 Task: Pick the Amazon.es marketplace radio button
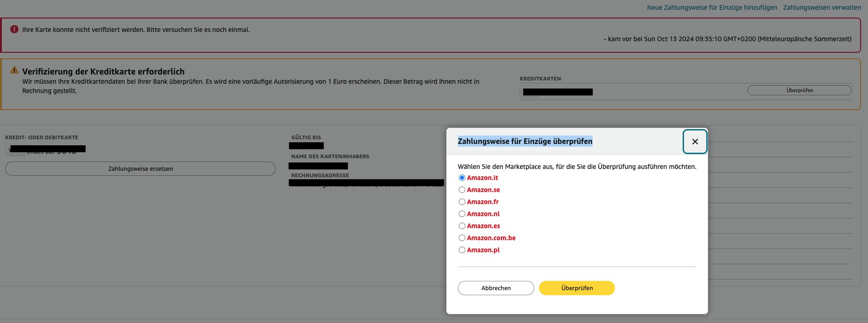[x=462, y=226]
